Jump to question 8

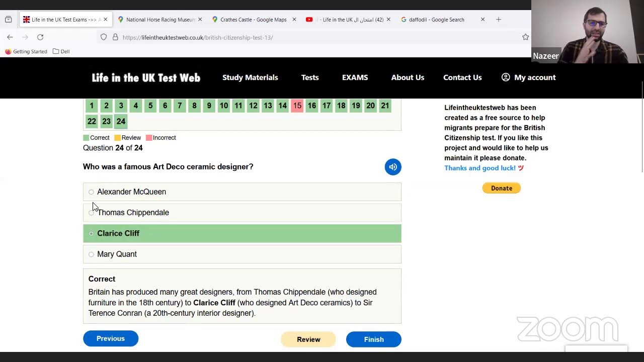(x=194, y=106)
